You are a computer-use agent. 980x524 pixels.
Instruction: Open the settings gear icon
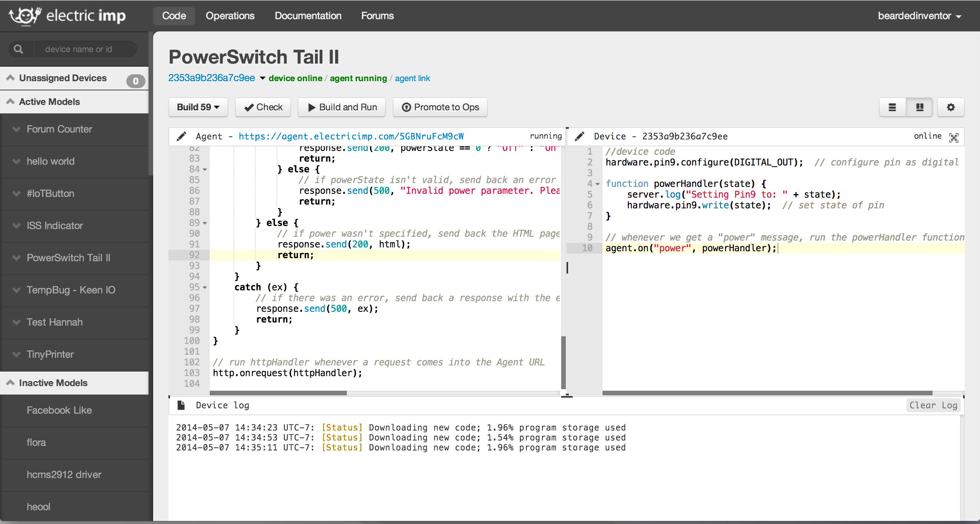coord(951,107)
